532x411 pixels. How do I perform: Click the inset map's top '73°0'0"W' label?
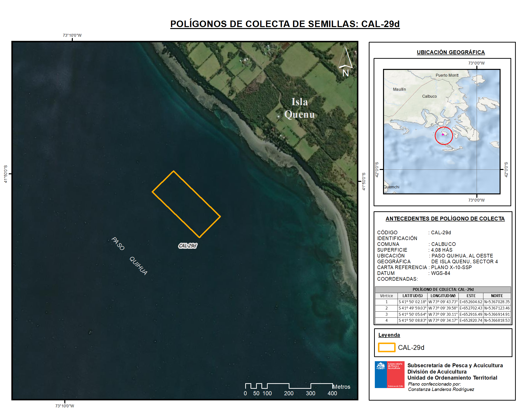[x=476, y=63]
